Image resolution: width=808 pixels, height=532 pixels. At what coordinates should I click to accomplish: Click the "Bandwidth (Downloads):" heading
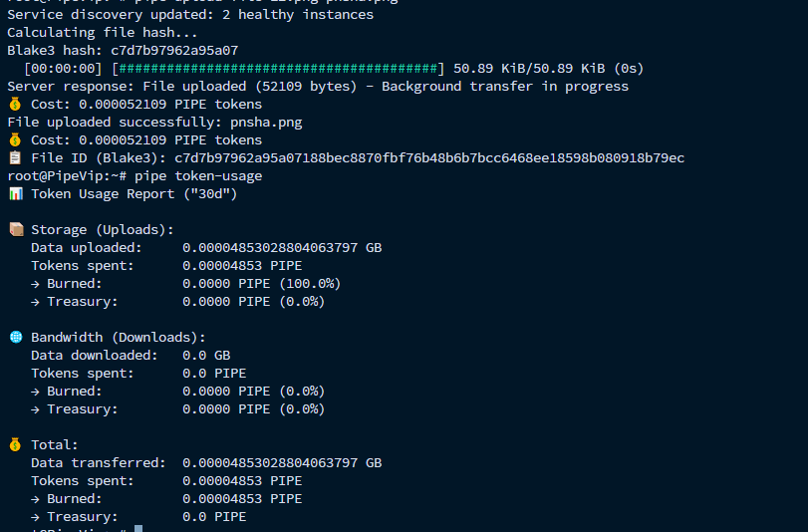pos(118,337)
